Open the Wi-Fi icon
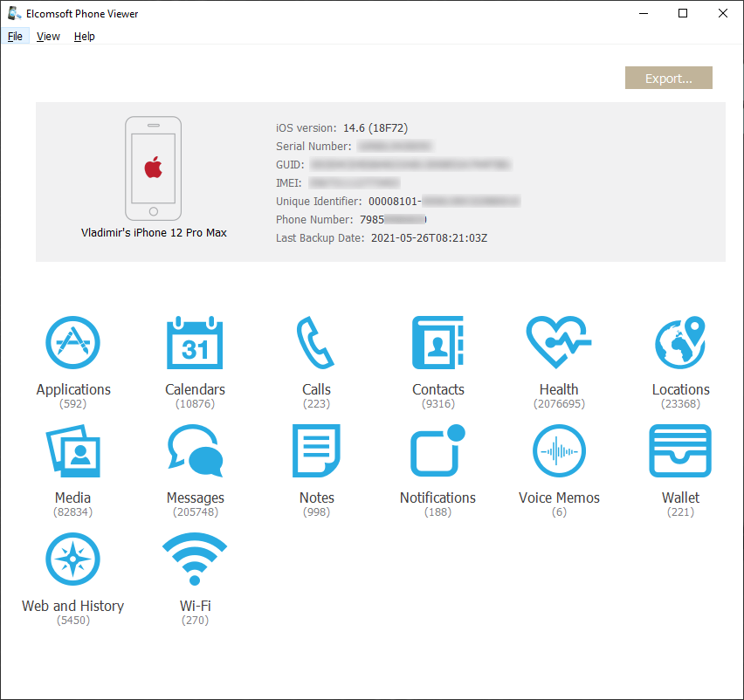 [195, 559]
